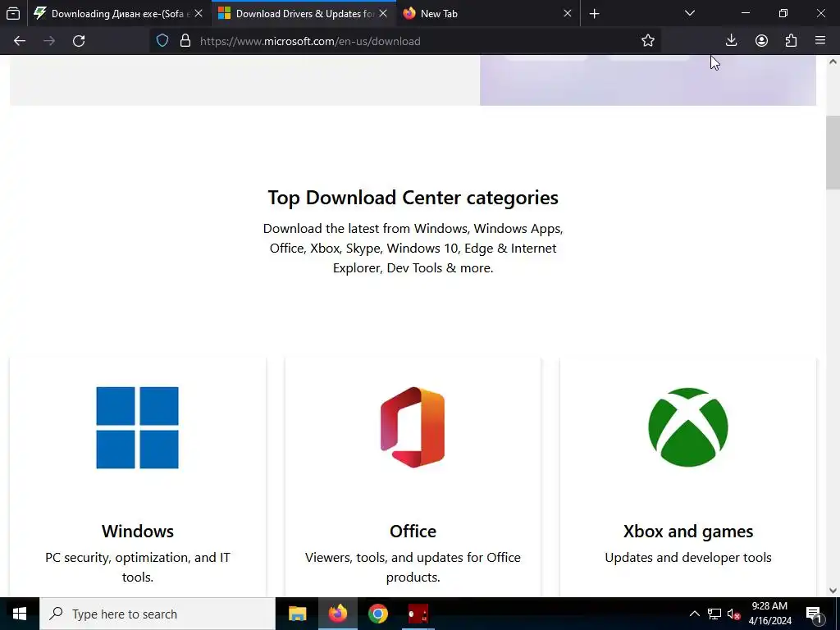The width and height of the screenshot is (840, 630).
Task: Open network status in system tray
Action: (x=714, y=614)
